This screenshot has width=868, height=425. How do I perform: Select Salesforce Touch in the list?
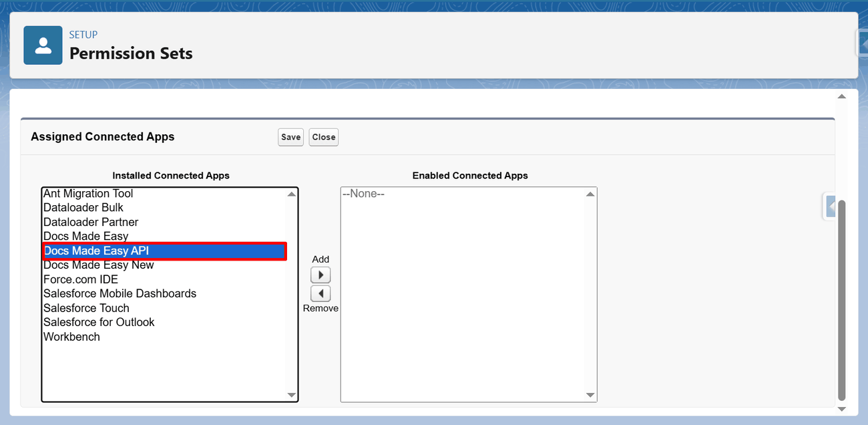tap(164, 308)
